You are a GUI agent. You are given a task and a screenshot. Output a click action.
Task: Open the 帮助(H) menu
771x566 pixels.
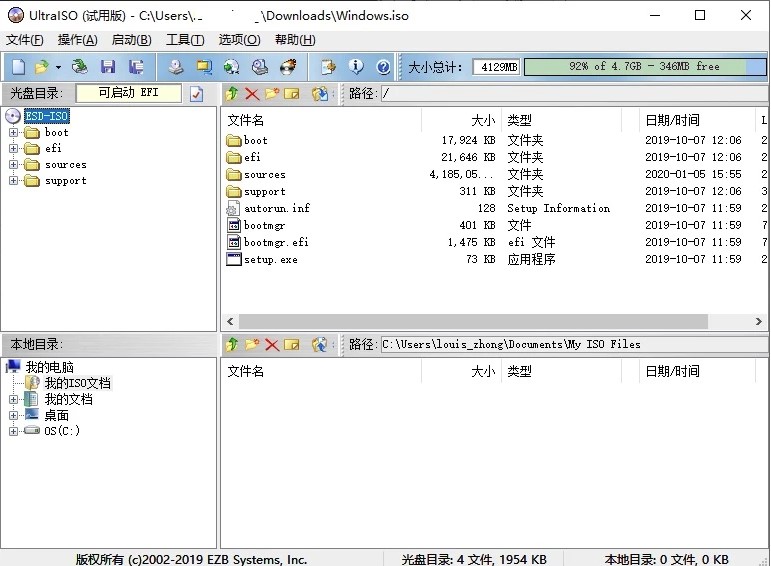(295, 40)
